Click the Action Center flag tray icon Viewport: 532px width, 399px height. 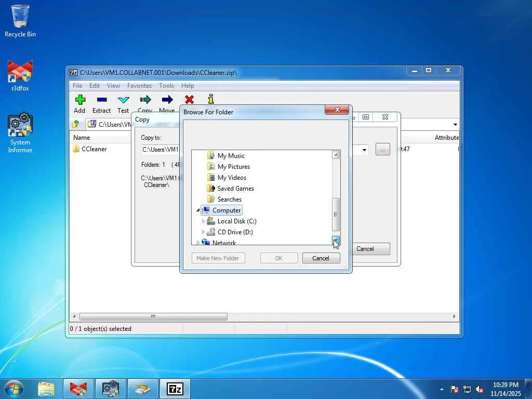pos(454,389)
